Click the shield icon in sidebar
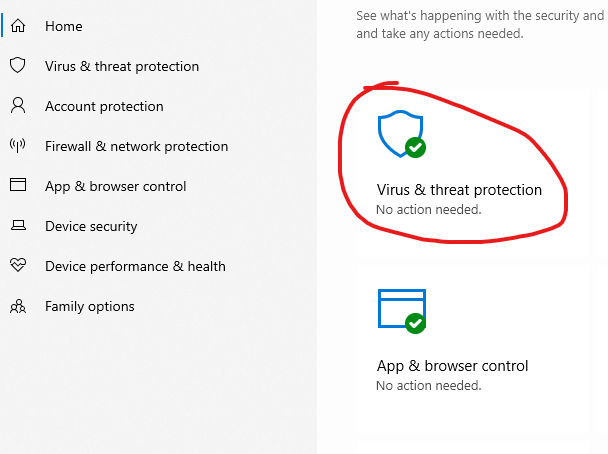 [18, 66]
